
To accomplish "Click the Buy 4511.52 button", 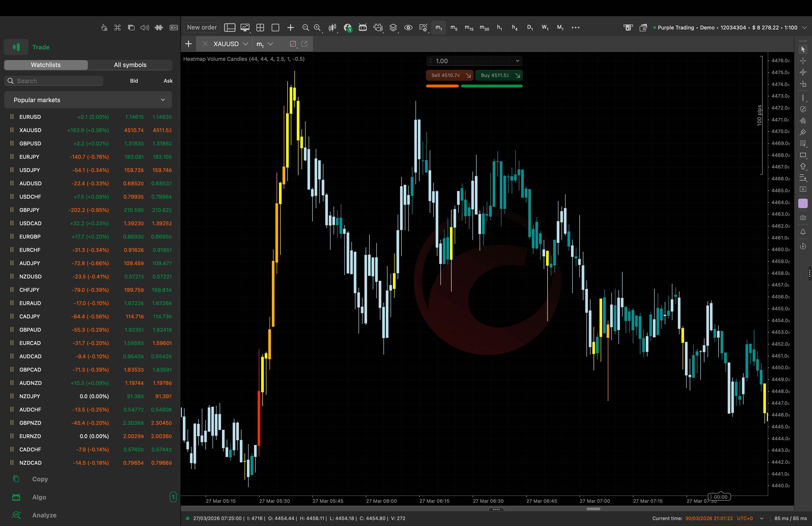I will (499, 75).
